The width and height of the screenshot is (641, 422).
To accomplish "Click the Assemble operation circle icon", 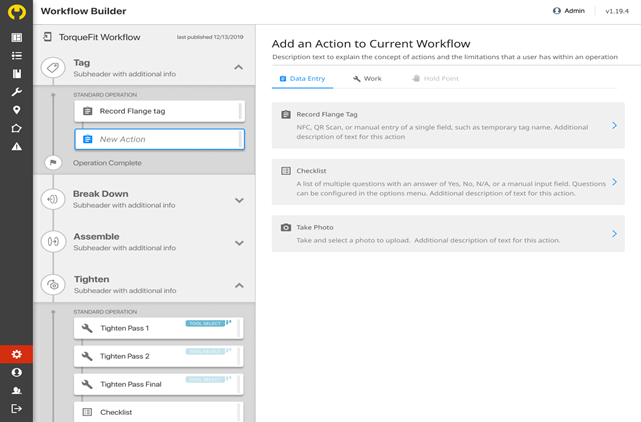I will pyautogui.click(x=53, y=242).
